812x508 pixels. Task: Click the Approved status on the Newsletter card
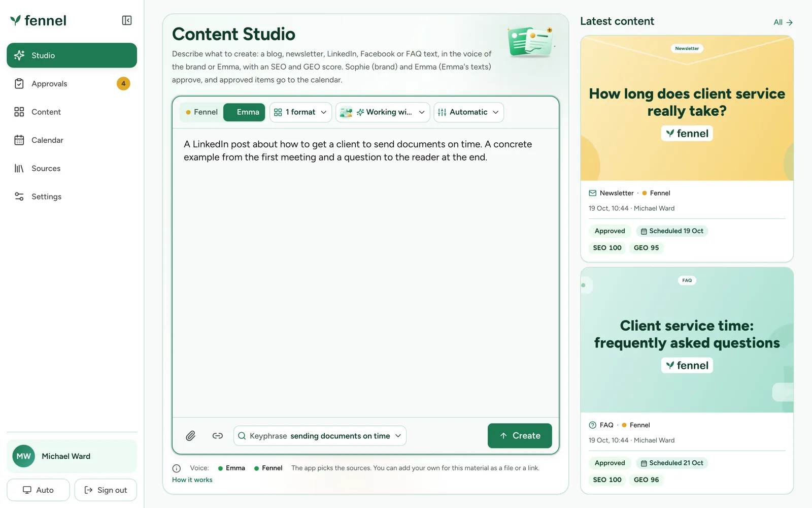[x=610, y=231]
